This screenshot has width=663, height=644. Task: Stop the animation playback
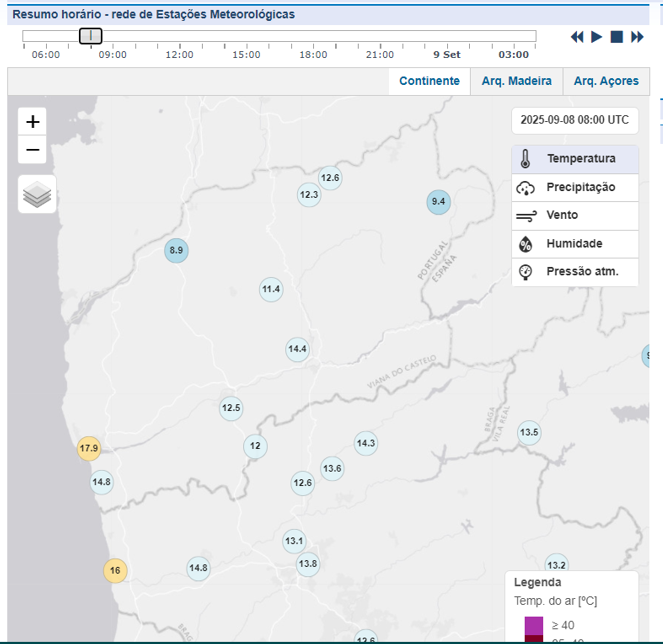[x=617, y=37]
